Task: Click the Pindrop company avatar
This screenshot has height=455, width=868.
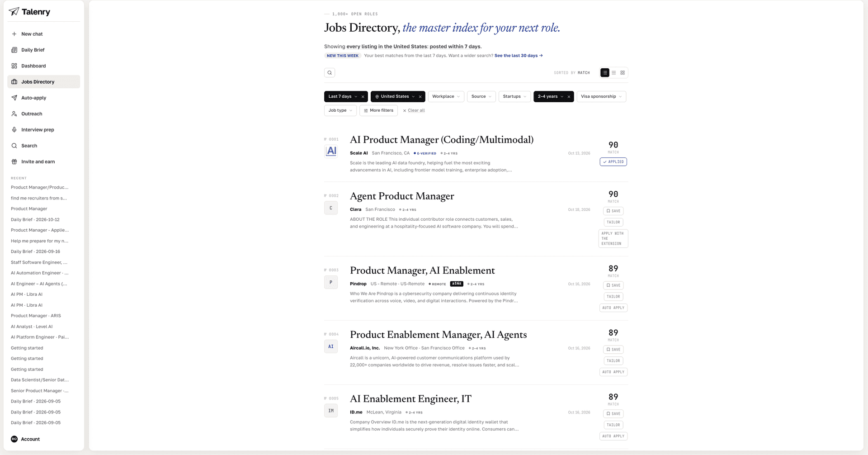Action: tap(331, 282)
